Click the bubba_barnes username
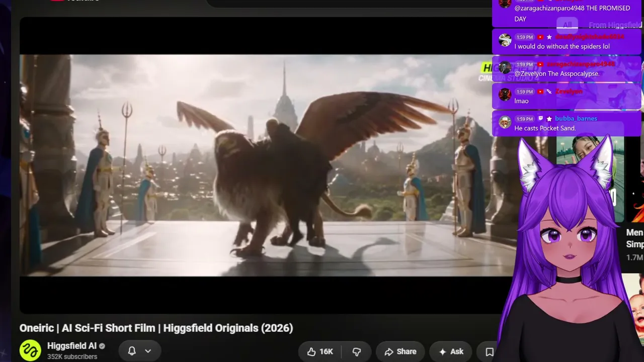644x362 pixels. tap(576, 118)
